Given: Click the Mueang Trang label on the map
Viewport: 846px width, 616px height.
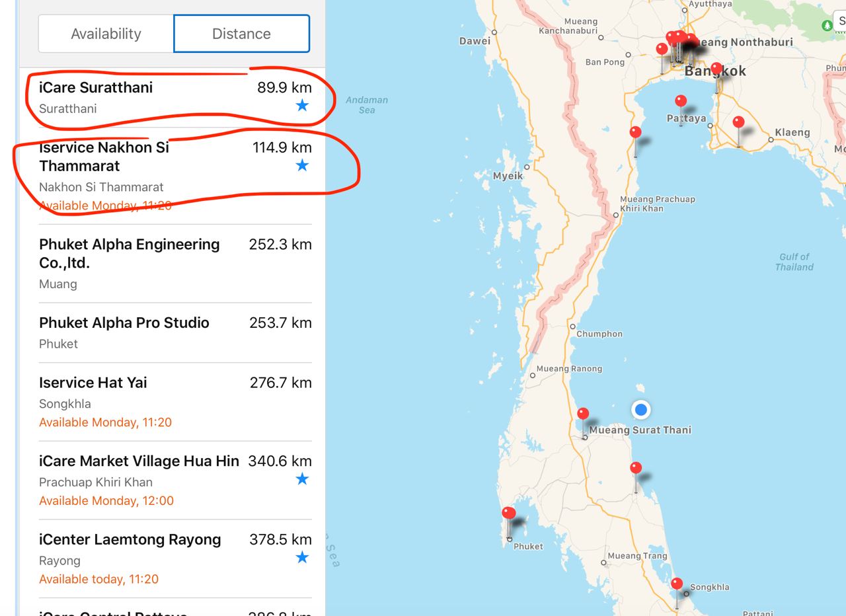Looking at the screenshot, I should 637,556.
